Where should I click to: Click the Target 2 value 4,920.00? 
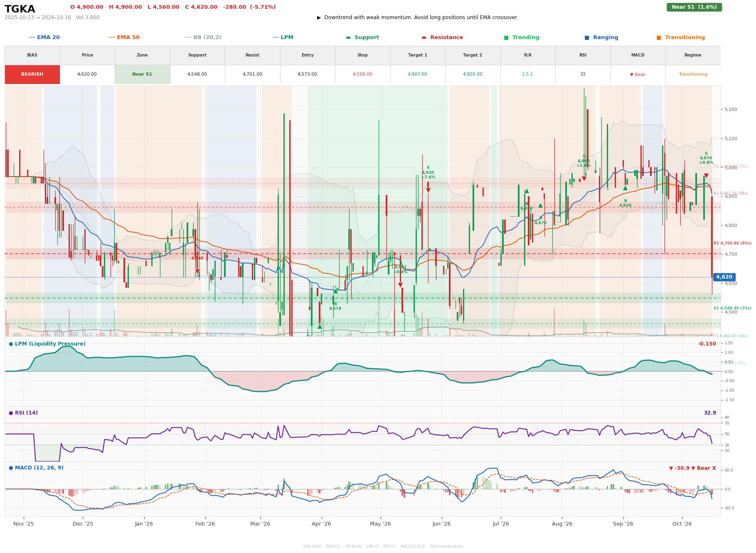click(473, 74)
